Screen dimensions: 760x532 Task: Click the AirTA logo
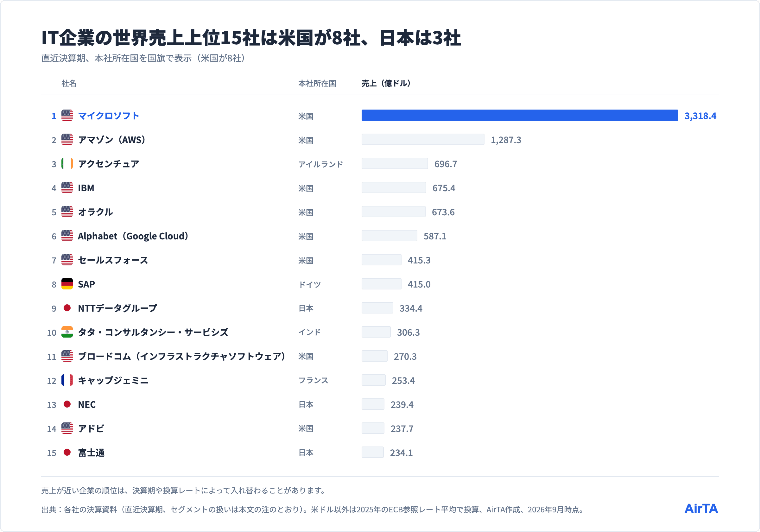pos(701,509)
